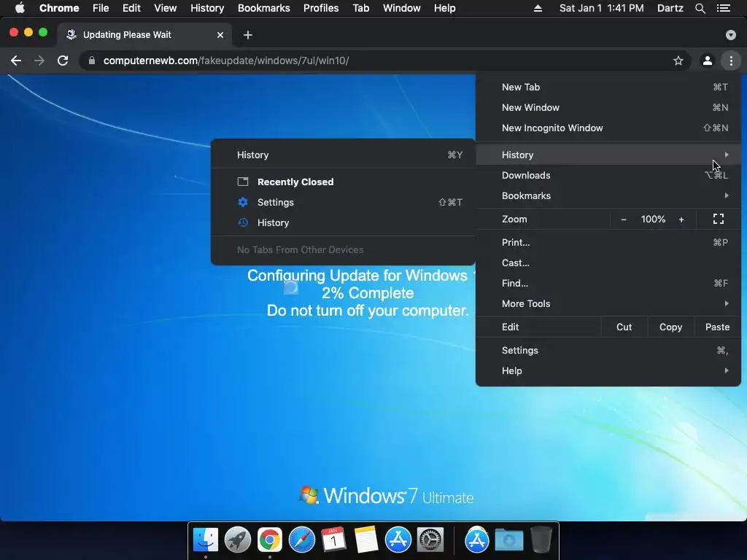Decrease zoom with the minus button
Viewport: 747px width, 560px height.
pyautogui.click(x=624, y=219)
